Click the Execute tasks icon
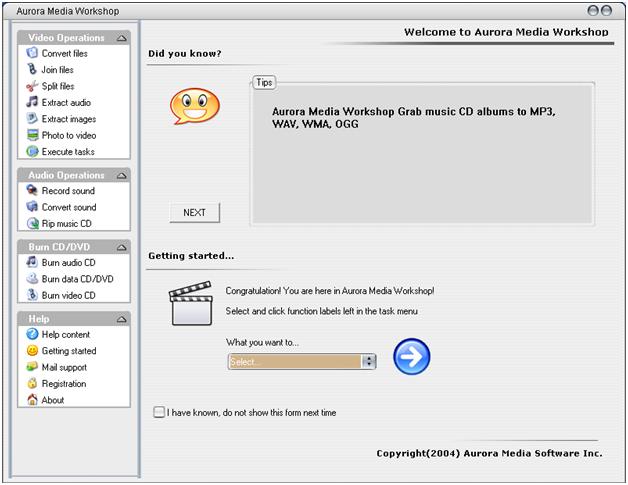628x485 pixels. pos(32,151)
